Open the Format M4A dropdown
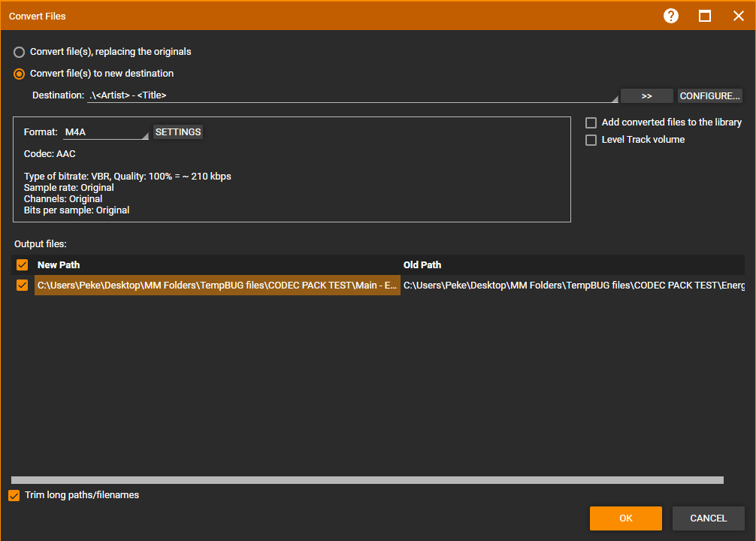Viewport: 756px width, 541px height. click(x=106, y=132)
